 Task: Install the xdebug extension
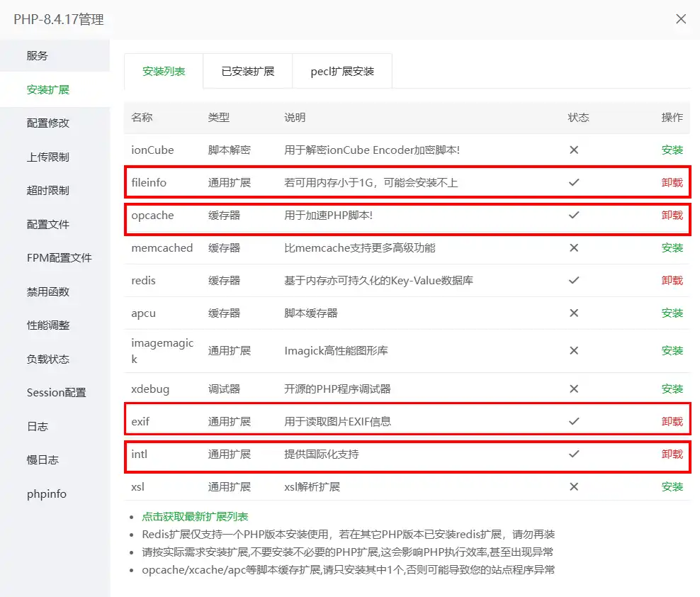(672, 389)
